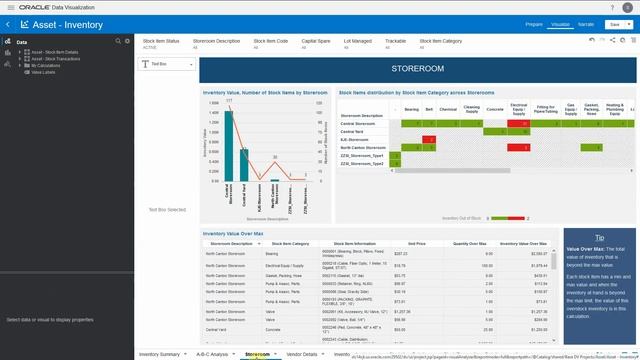The image size is (640, 360).
Task: Open the canvas toolbar menu icon
Action: pos(633,40)
